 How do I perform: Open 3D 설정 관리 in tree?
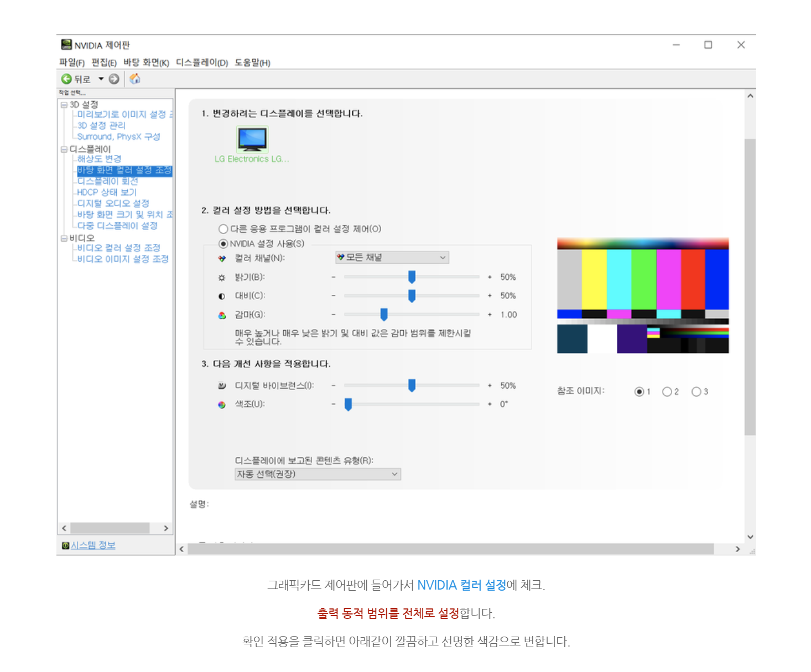[x=101, y=126]
